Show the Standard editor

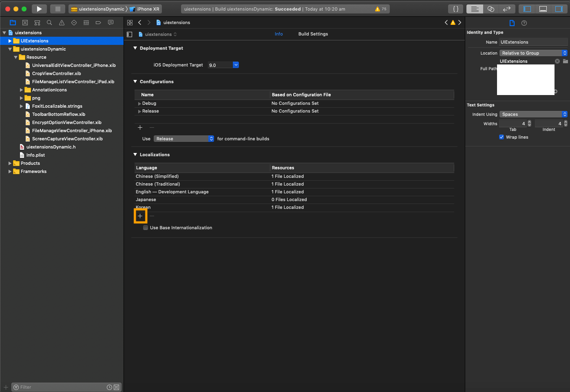475,9
